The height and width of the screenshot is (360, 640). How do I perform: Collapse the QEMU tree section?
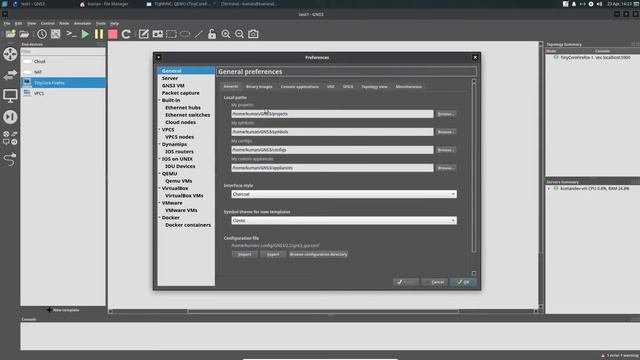point(160,173)
